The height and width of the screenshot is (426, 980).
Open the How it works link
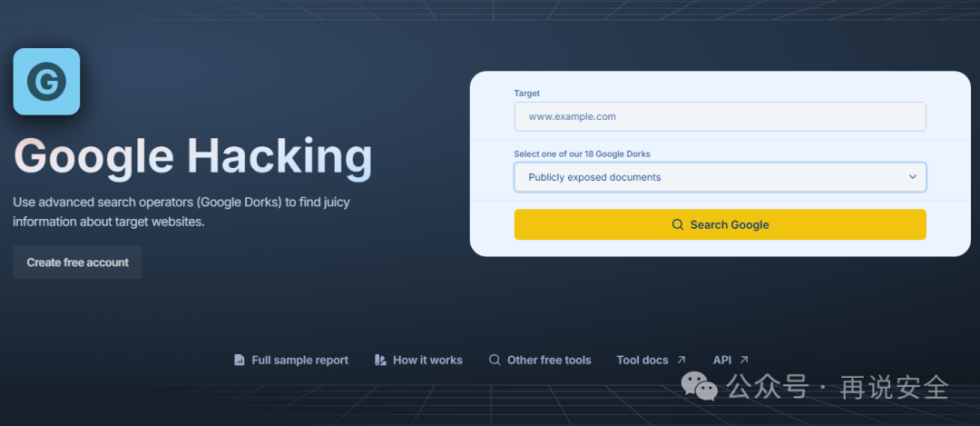(x=418, y=361)
